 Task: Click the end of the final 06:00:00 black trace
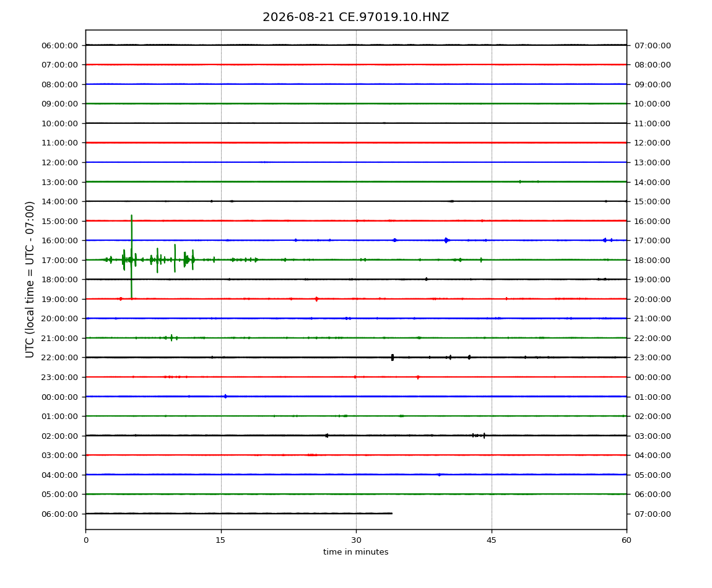391,514
